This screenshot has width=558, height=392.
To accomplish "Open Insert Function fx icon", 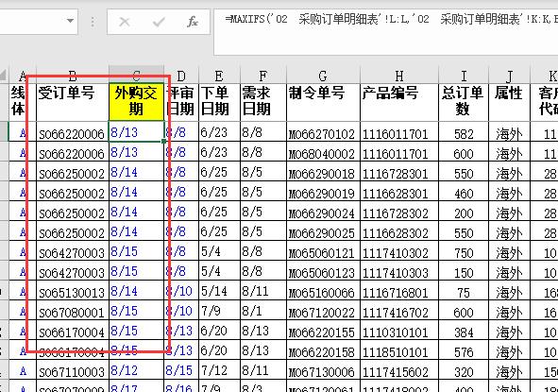I will coord(193,22).
